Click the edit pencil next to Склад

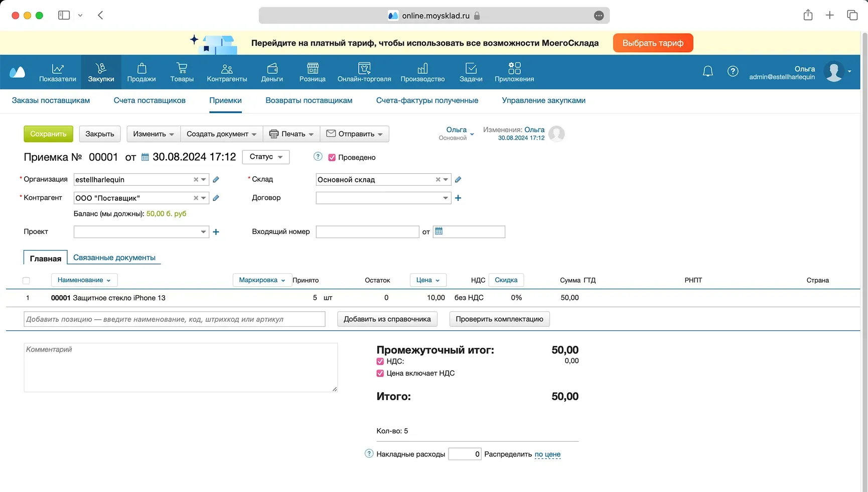click(458, 179)
